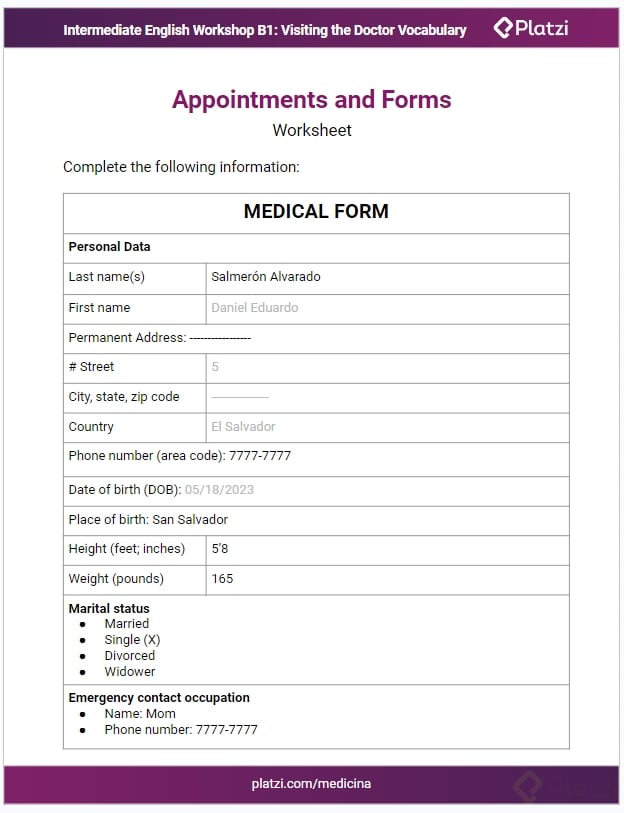The height and width of the screenshot is (813, 624).
Task: Click the empty City, state, zip code field
Action: click(386, 397)
